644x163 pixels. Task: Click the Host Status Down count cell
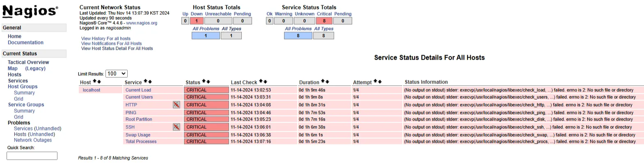197,21
